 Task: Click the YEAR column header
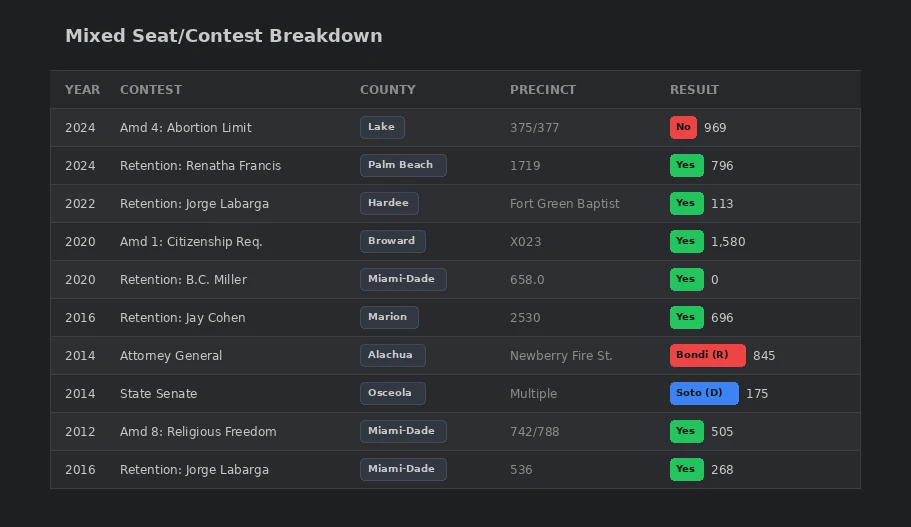(x=82, y=90)
